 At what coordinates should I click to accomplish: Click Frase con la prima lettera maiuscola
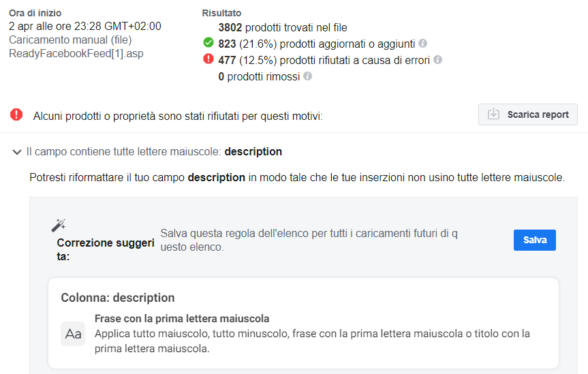click(182, 319)
